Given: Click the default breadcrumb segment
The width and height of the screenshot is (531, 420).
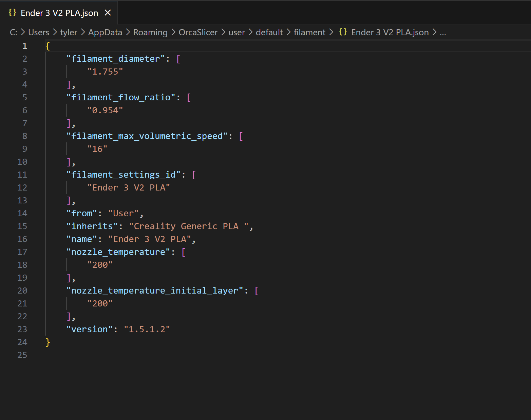Looking at the screenshot, I should (x=269, y=32).
